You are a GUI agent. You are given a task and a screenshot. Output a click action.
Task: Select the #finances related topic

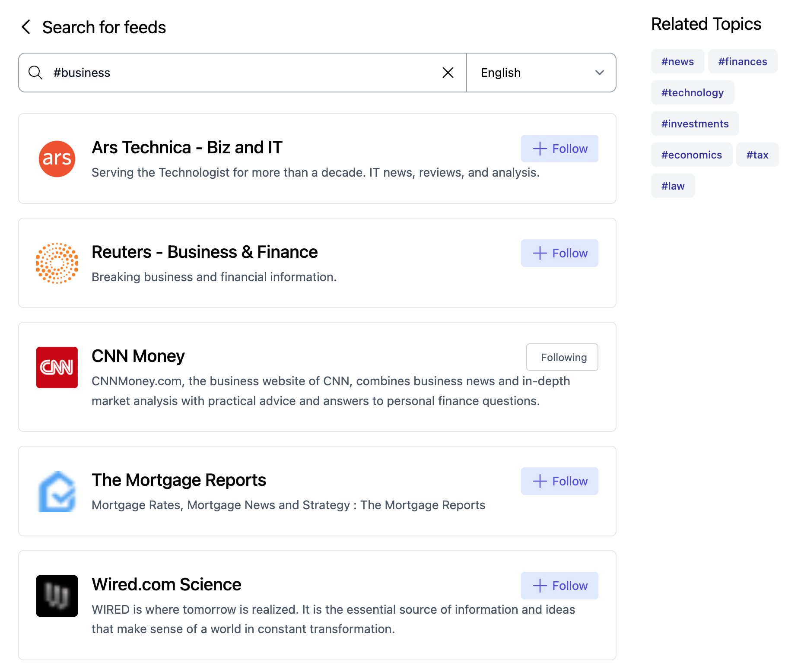coord(743,61)
